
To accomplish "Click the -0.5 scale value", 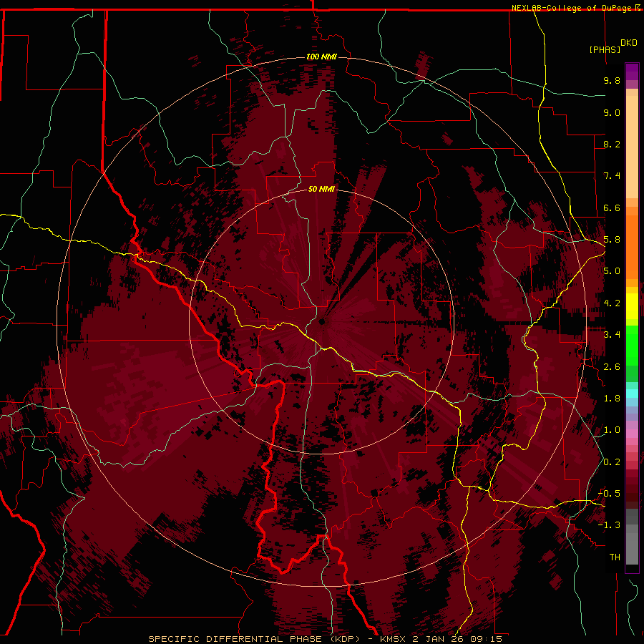I will tap(609, 494).
